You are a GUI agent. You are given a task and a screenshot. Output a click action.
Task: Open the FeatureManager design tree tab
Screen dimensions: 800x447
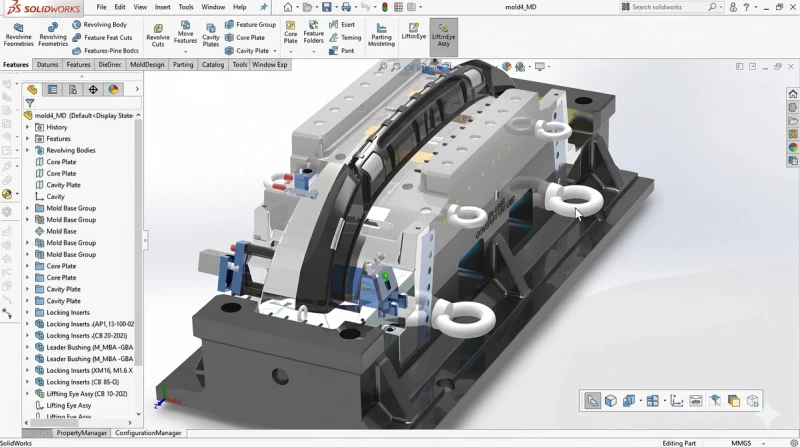click(32, 89)
